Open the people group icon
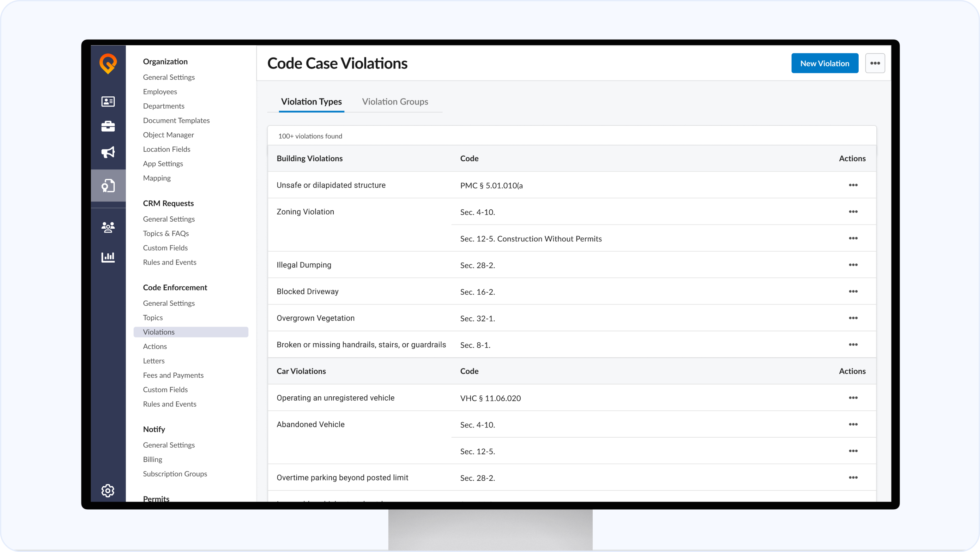 (108, 227)
